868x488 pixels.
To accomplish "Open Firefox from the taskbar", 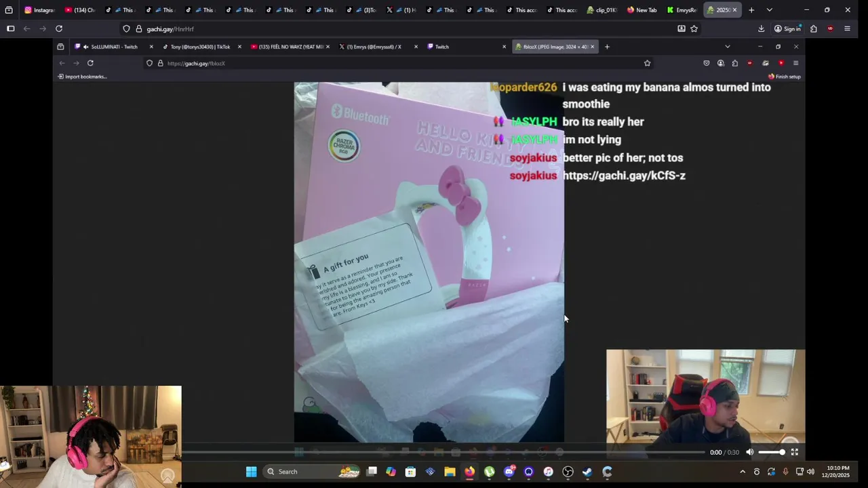I will [469, 472].
